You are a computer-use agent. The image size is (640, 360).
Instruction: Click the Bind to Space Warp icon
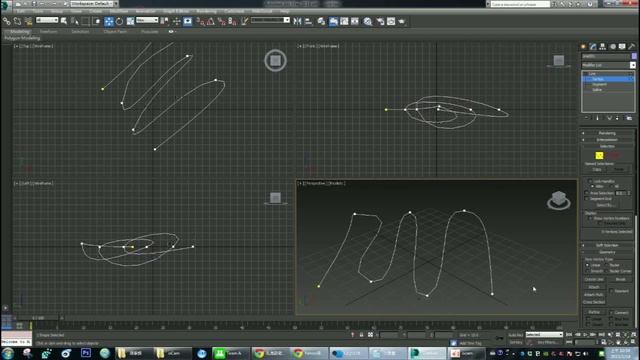coord(28,21)
